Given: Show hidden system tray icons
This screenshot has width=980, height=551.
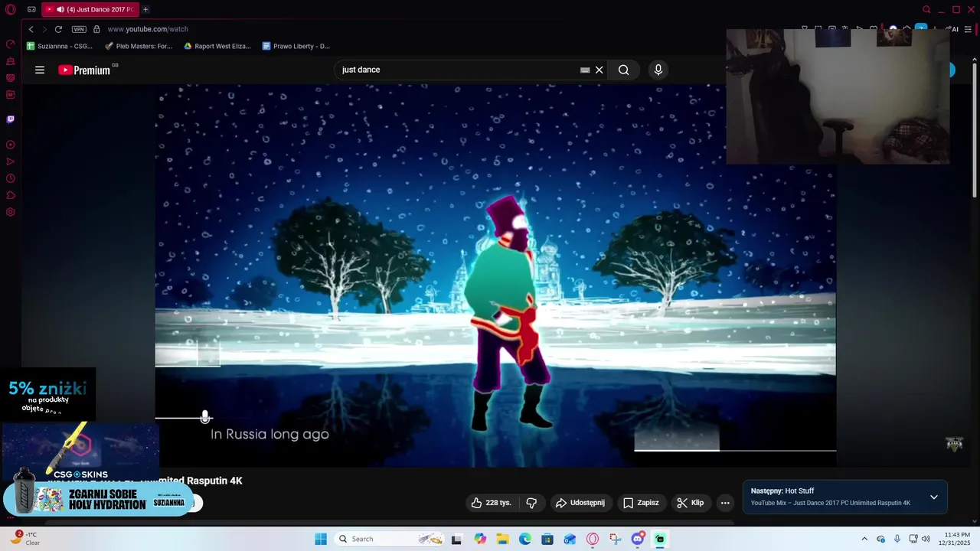Looking at the screenshot, I should pos(864,539).
